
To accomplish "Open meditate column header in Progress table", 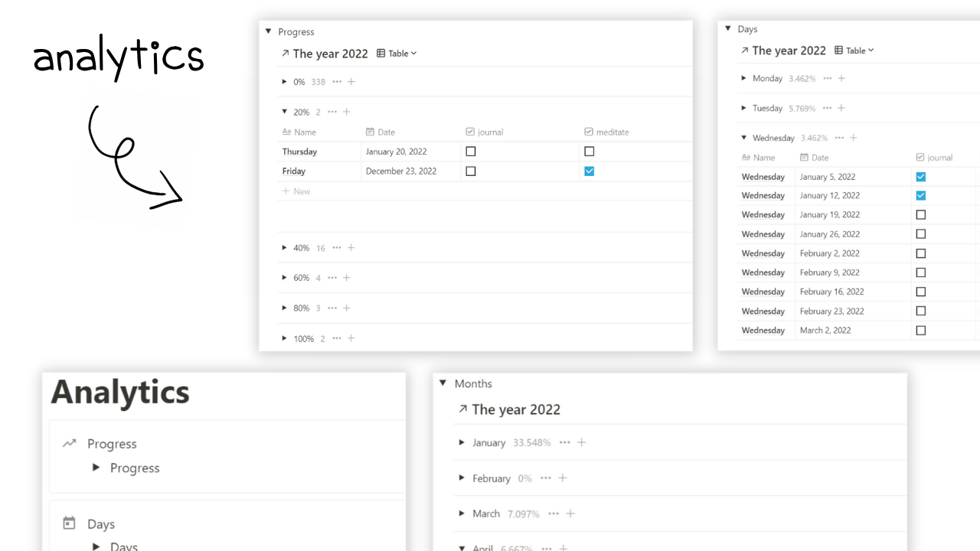I will [x=606, y=132].
